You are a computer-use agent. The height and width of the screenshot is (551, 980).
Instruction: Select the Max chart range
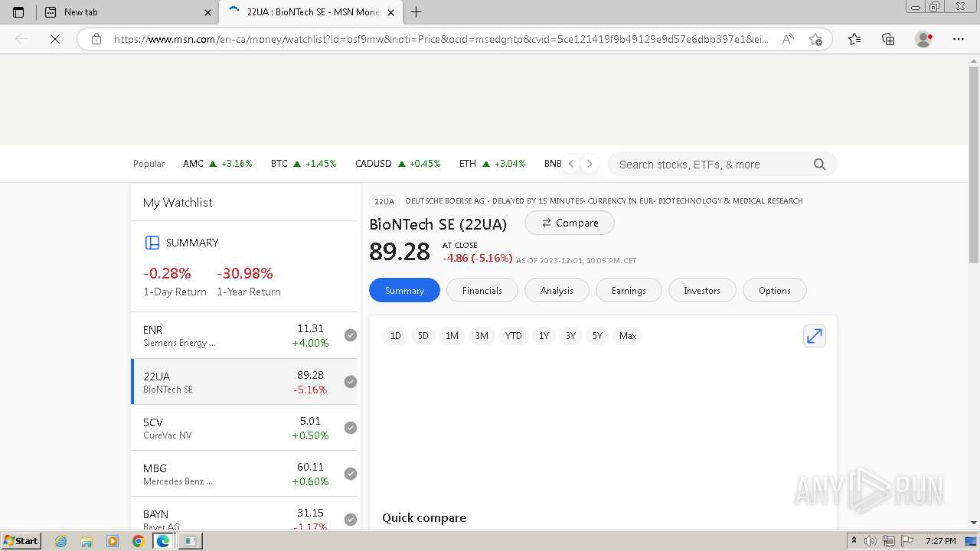[628, 336]
